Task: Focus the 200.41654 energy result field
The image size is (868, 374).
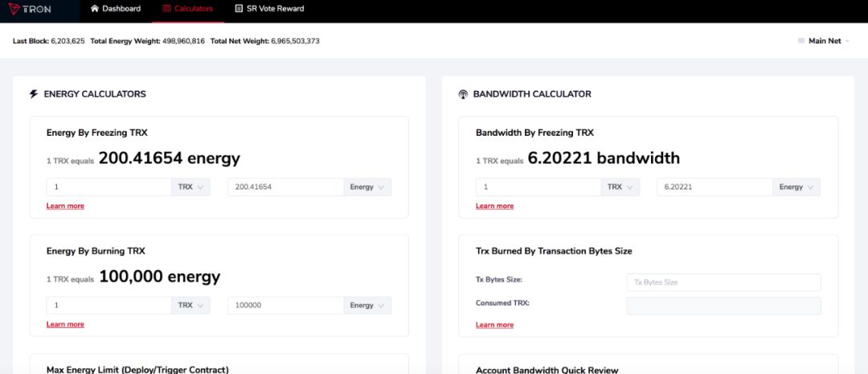Action: pyautogui.click(x=285, y=187)
